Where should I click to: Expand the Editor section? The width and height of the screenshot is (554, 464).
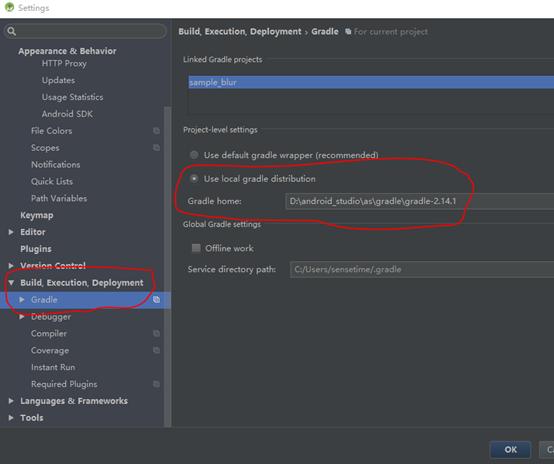click(x=11, y=232)
